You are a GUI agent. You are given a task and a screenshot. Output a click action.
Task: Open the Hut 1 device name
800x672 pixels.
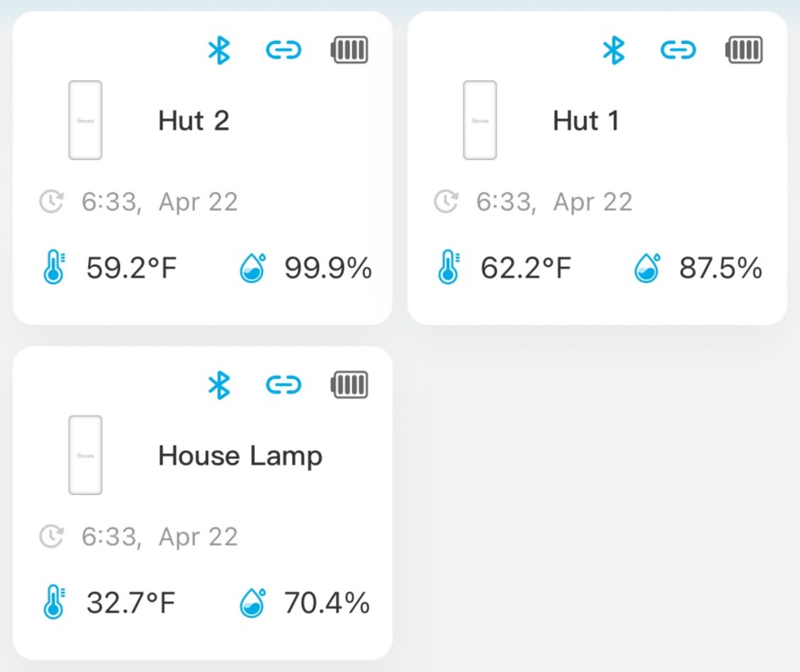pyautogui.click(x=586, y=121)
